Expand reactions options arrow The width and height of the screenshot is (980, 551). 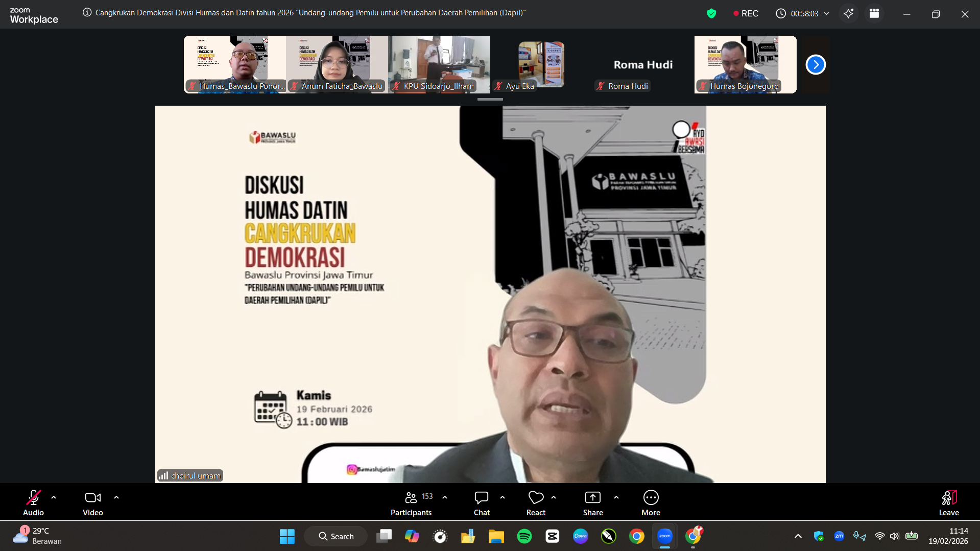pyautogui.click(x=554, y=497)
